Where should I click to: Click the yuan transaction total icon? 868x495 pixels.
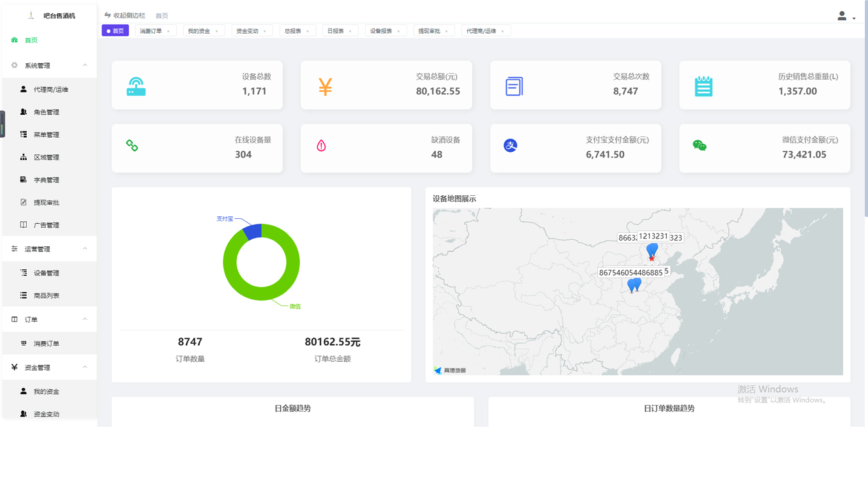coord(325,86)
